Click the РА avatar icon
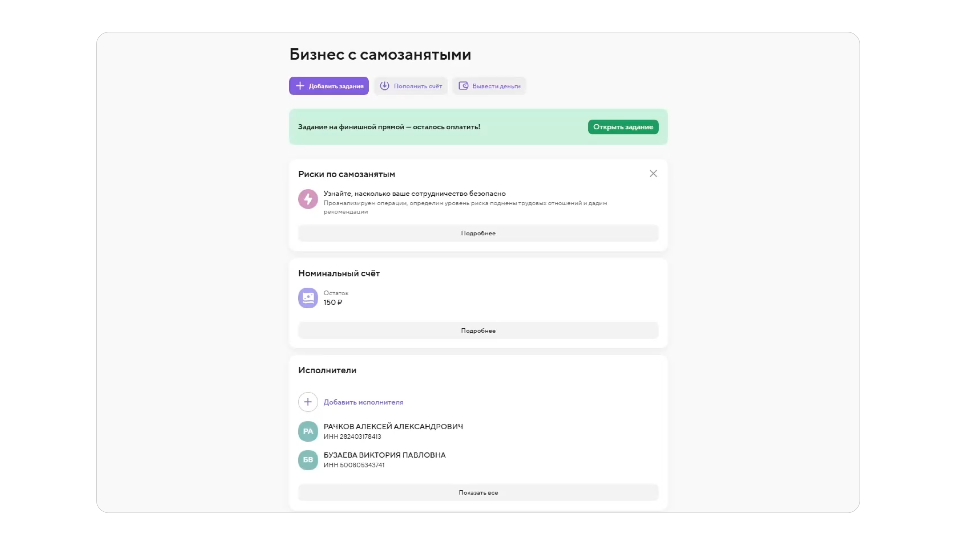 pyautogui.click(x=308, y=431)
